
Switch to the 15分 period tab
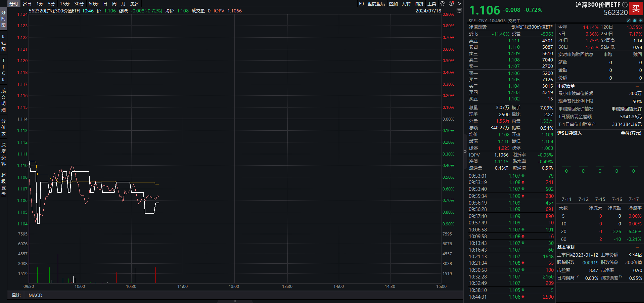click(64, 4)
